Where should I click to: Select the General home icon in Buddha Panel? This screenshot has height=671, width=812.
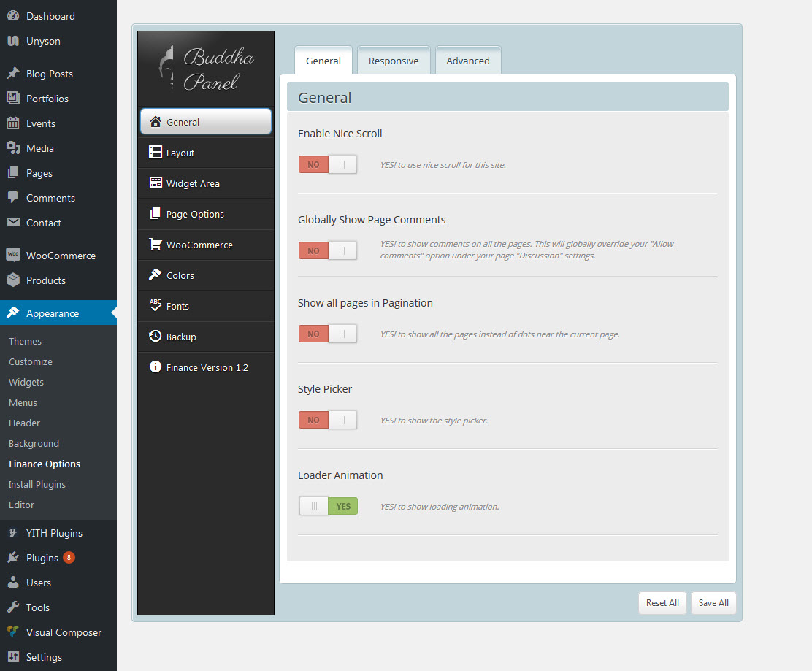click(x=155, y=122)
